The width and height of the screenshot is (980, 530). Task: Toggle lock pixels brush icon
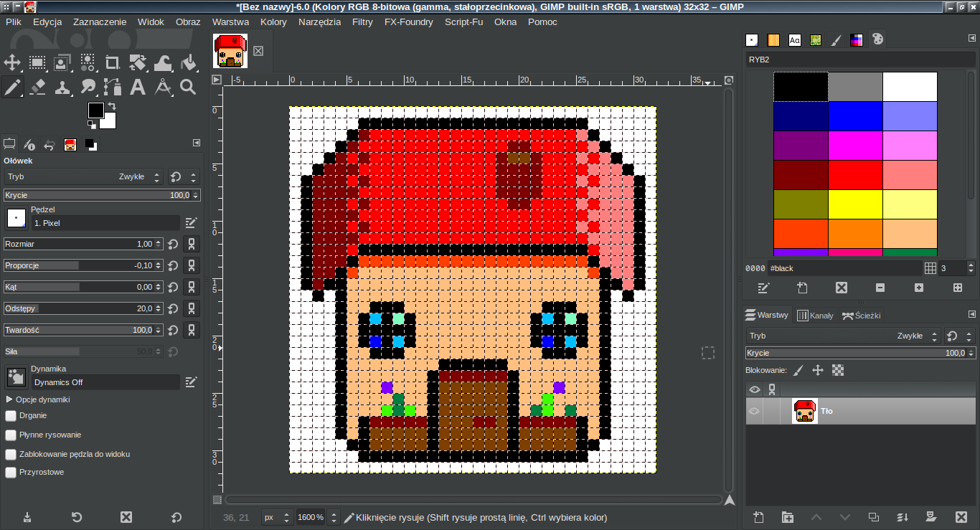coord(798,370)
